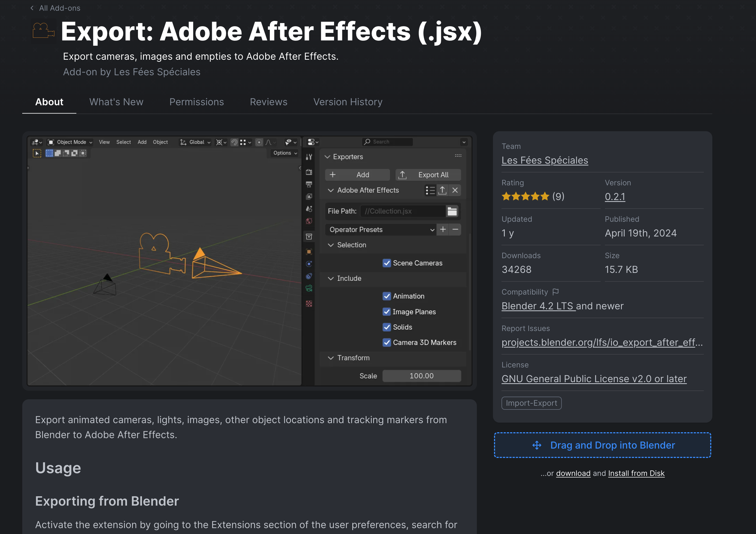
Task: Click the Import-Export tag
Action: [531, 403]
